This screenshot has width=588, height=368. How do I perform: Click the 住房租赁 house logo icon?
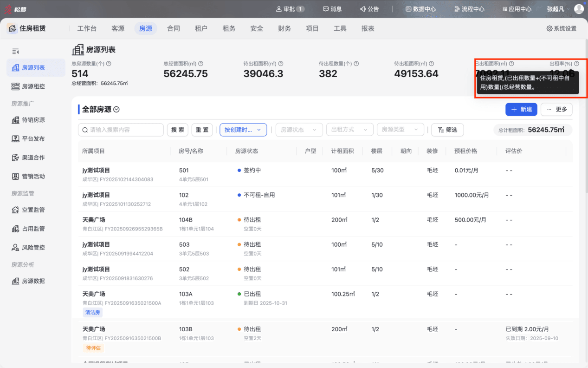[12, 28]
